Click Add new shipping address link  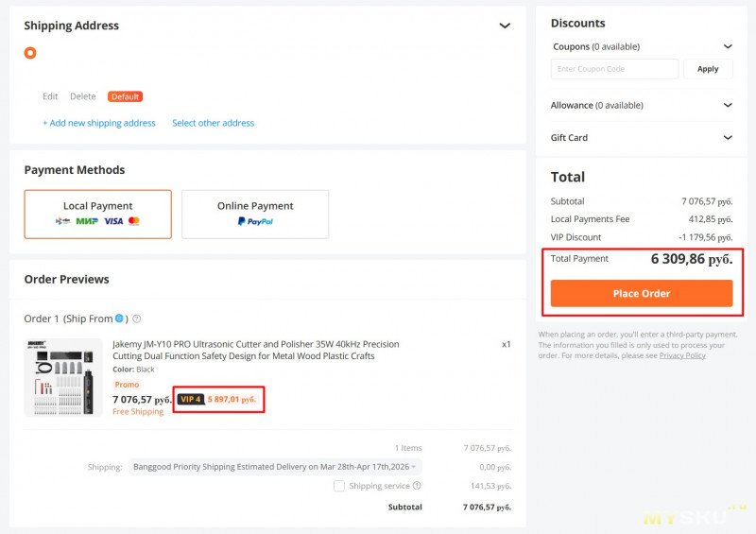click(x=99, y=123)
